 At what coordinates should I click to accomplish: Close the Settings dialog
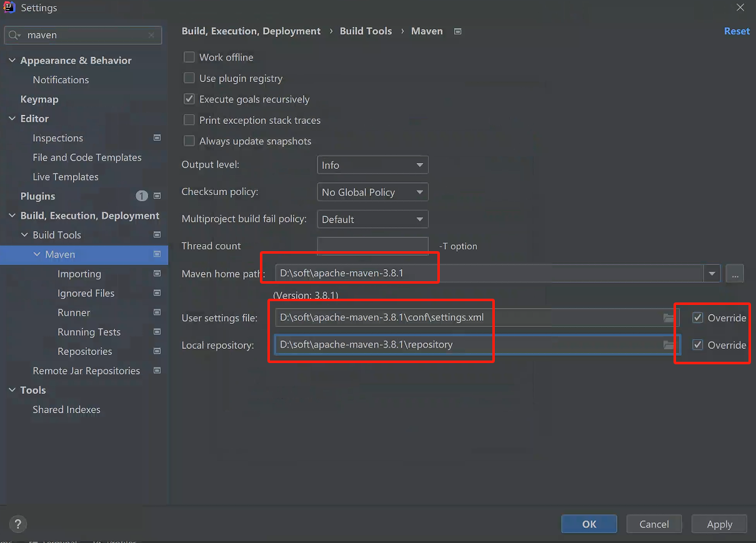740,7
